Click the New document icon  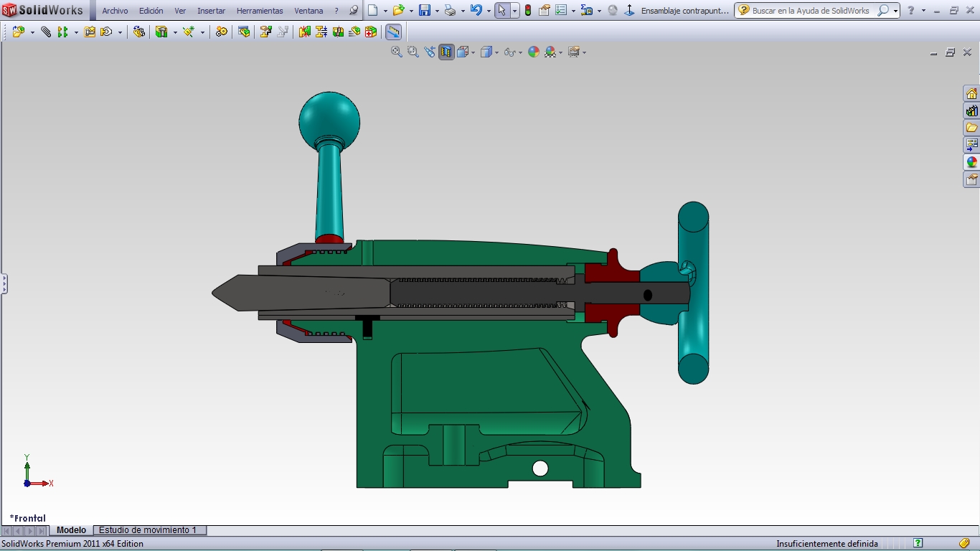click(373, 11)
